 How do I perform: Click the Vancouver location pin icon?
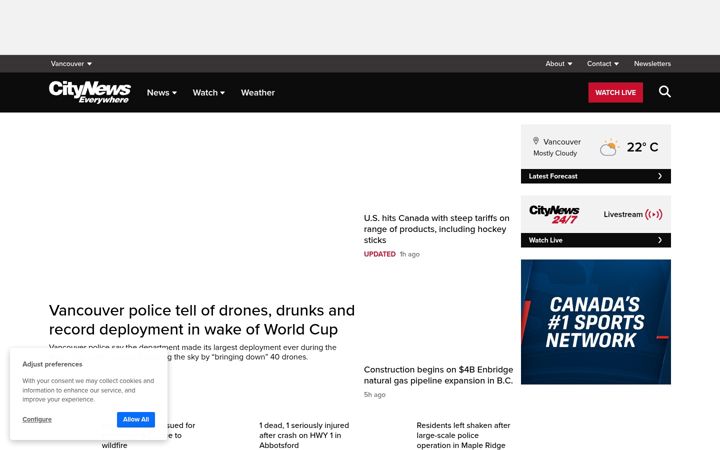[x=535, y=141]
